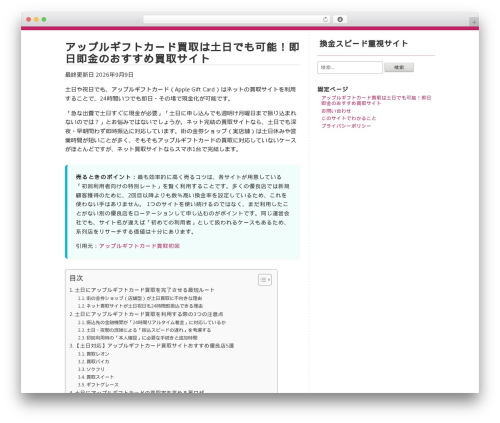Image resolution: width=500 pixels, height=423 pixels.
Task: Open the アップルギフトカード買取初回 citation link
Action: [x=139, y=246]
